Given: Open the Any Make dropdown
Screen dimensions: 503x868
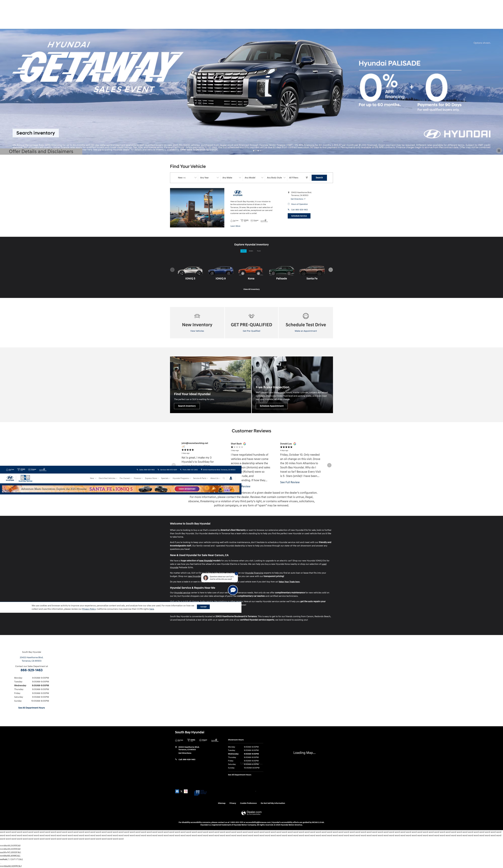Looking at the screenshot, I should [x=231, y=178].
